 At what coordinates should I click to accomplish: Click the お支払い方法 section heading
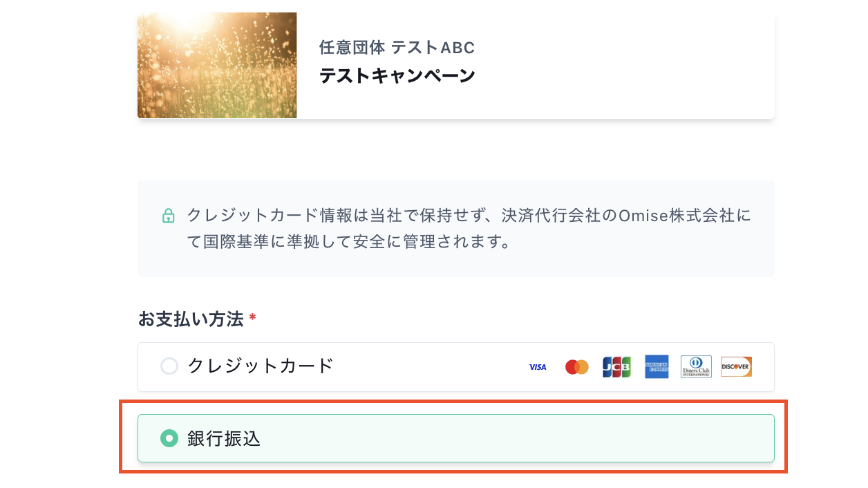pos(191,319)
